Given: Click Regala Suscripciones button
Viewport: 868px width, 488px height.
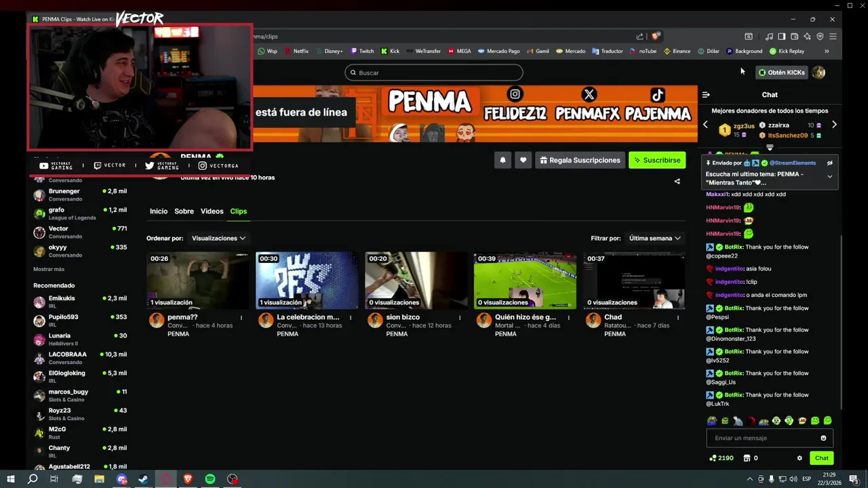Looking at the screenshot, I should [x=580, y=160].
